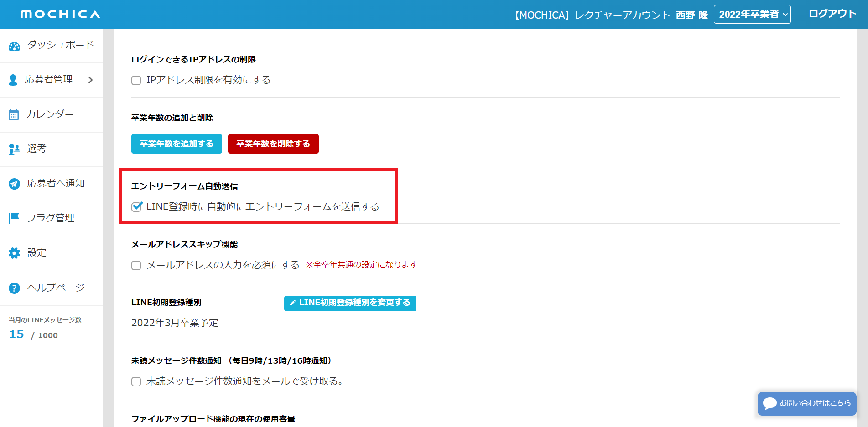Click the 卒業年数を追加する button

(177, 144)
